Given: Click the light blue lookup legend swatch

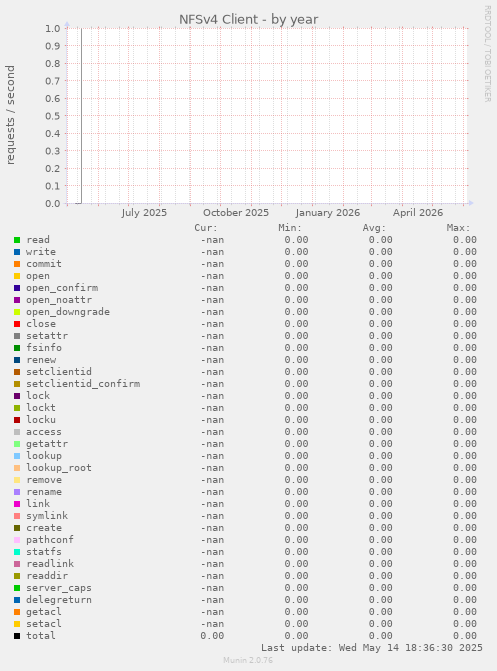Looking at the screenshot, I should coord(17,456).
